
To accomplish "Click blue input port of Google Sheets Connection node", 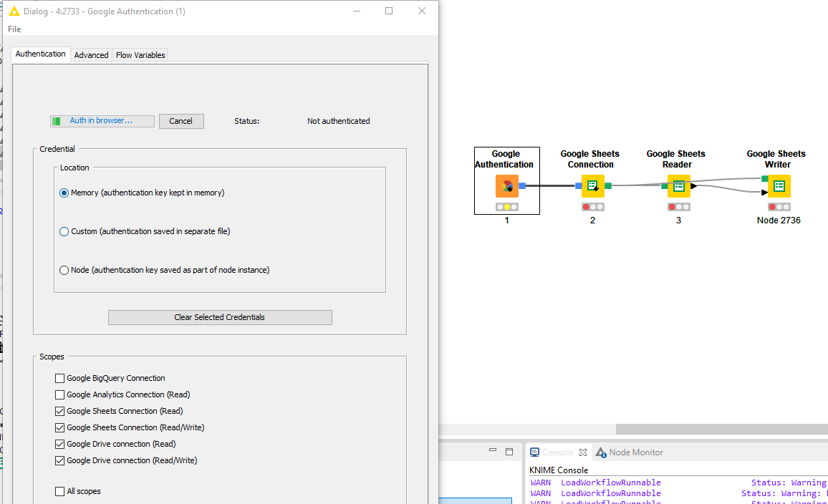I will [578, 185].
